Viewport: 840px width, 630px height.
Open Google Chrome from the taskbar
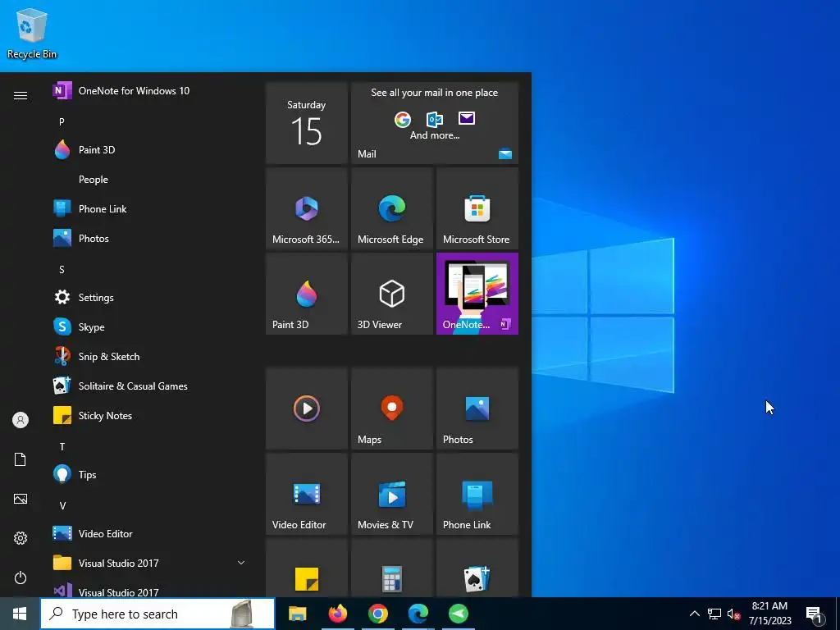377,614
